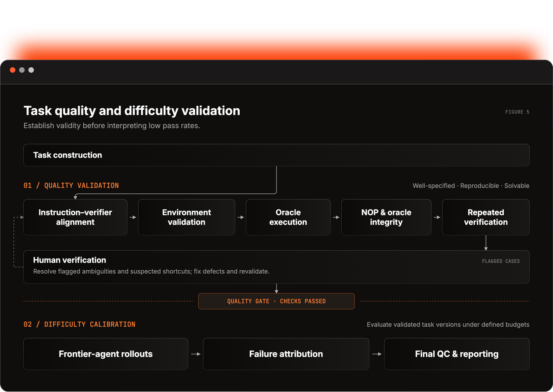The height and width of the screenshot is (392, 553).
Task: Click arrow between Environment validation and Oracle execution
Action: [x=241, y=217]
